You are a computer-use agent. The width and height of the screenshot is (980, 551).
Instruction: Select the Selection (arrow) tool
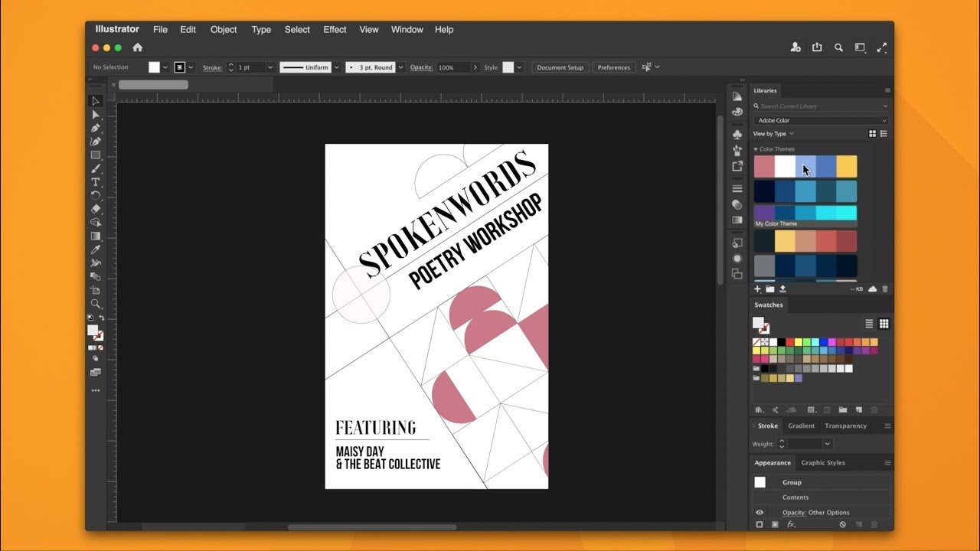96,101
